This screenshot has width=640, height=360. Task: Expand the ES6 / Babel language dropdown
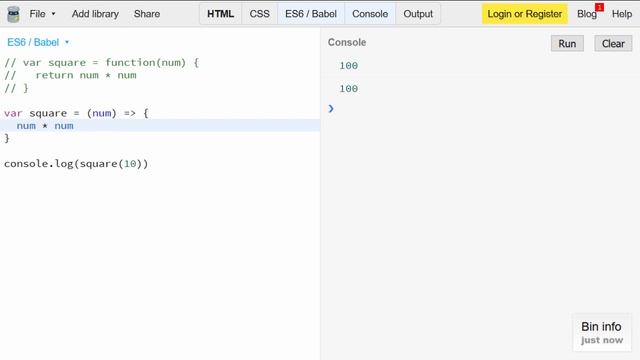pos(38,42)
